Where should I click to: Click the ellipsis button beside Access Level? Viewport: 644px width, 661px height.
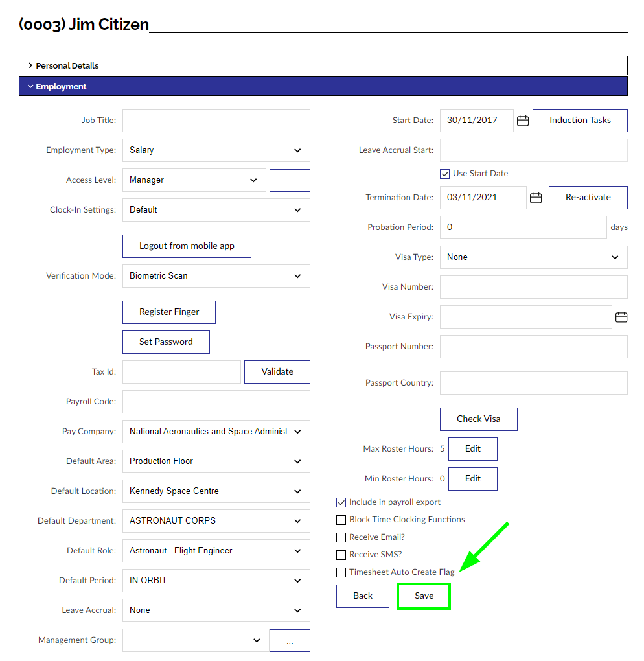[290, 180]
